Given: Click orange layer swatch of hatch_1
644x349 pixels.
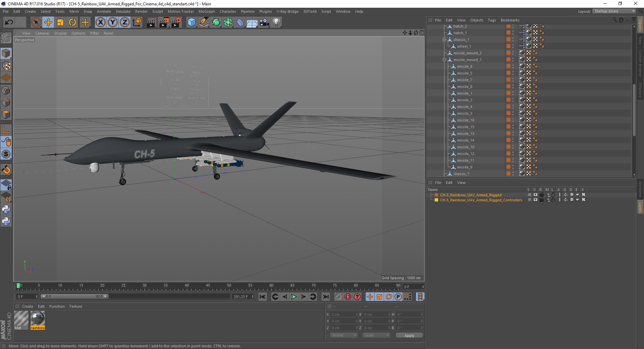Looking at the screenshot, I should 508,33.
